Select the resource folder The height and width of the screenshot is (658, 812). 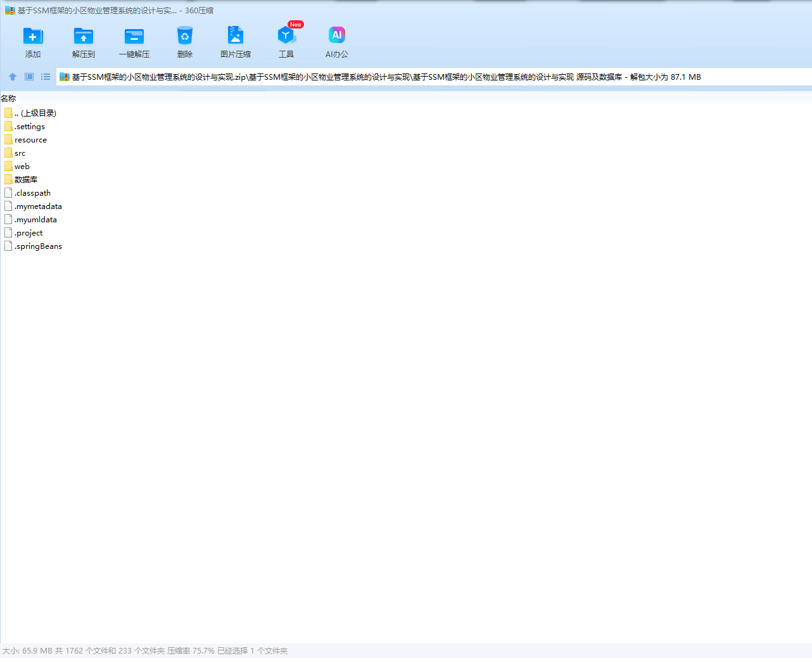click(x=25, y=139)
